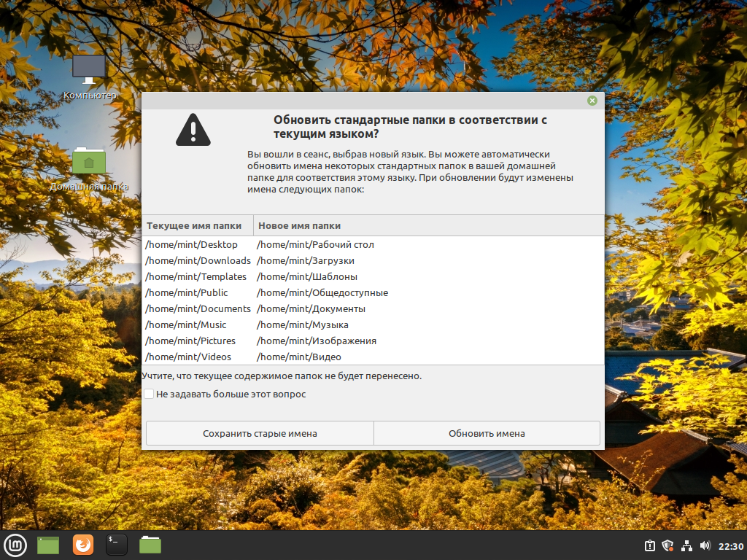Viewport: 747px width, 560px height.
Task: Open the volume tray icon
Action: pyautogui.click(x=705, y=545)
